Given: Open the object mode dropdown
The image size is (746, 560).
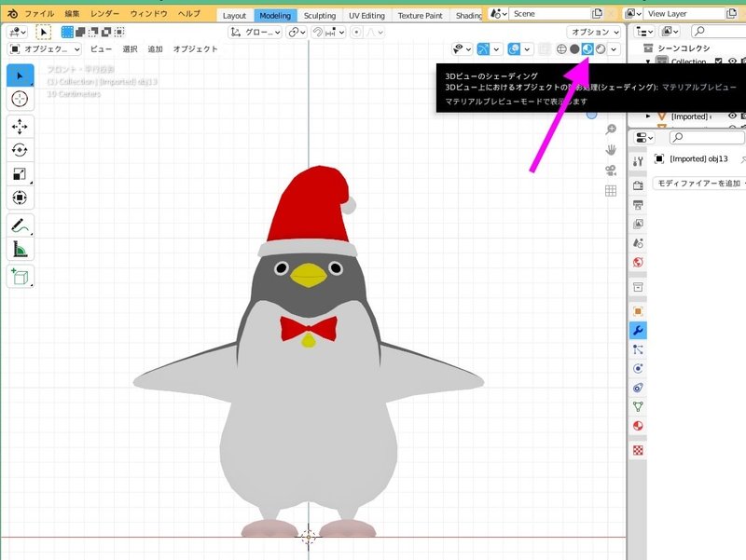Looking at the screenshot, I should 45,49.
